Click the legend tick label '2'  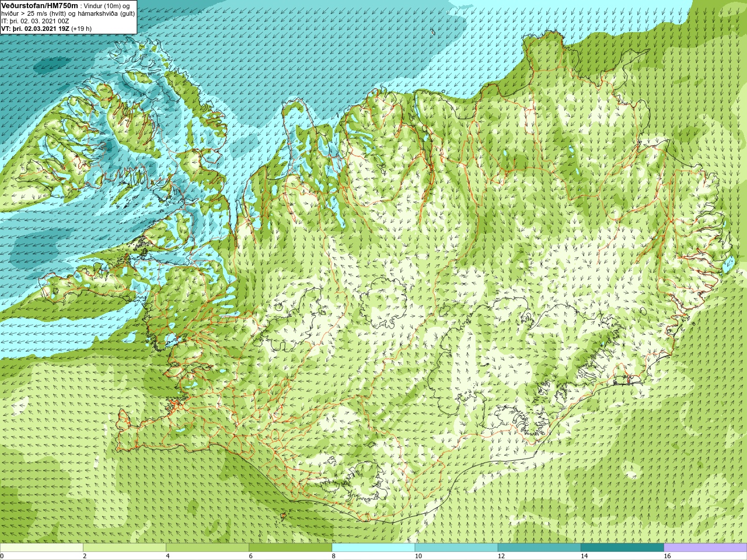85,556
